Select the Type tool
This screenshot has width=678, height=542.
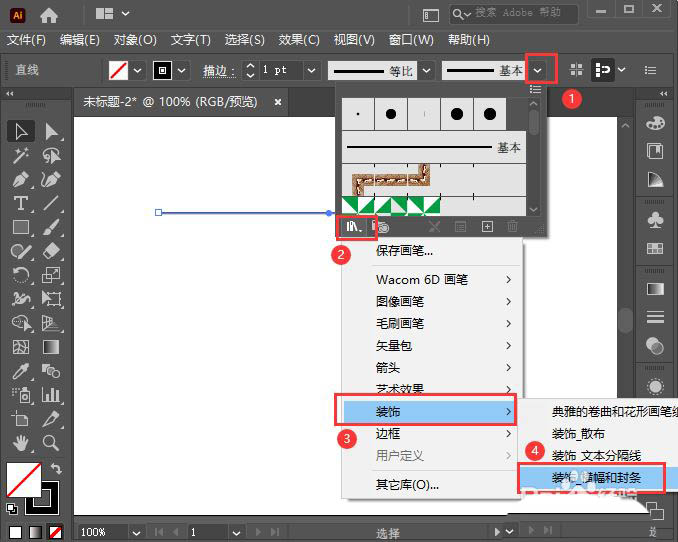(21, 203)
